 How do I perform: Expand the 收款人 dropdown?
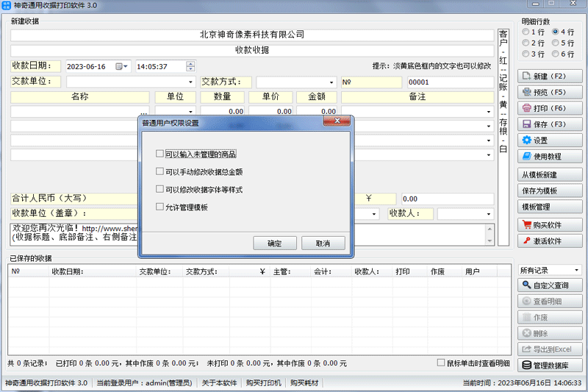[x=489, y=214]
